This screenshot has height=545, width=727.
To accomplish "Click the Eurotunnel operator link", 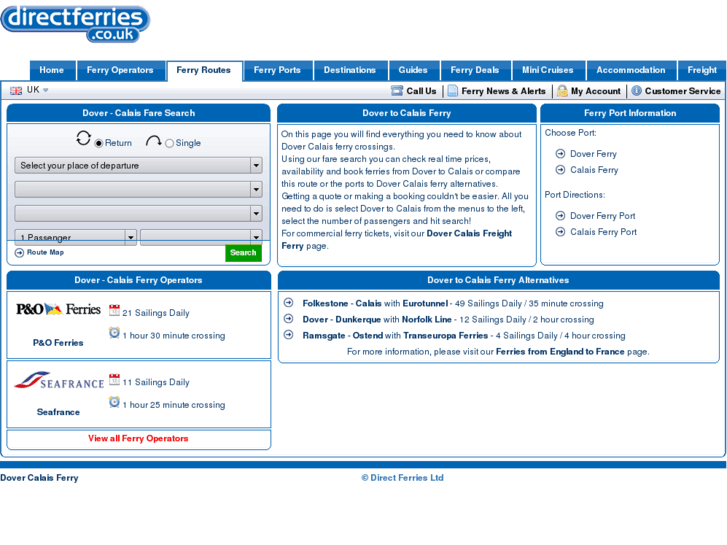I will pos(425,303).
